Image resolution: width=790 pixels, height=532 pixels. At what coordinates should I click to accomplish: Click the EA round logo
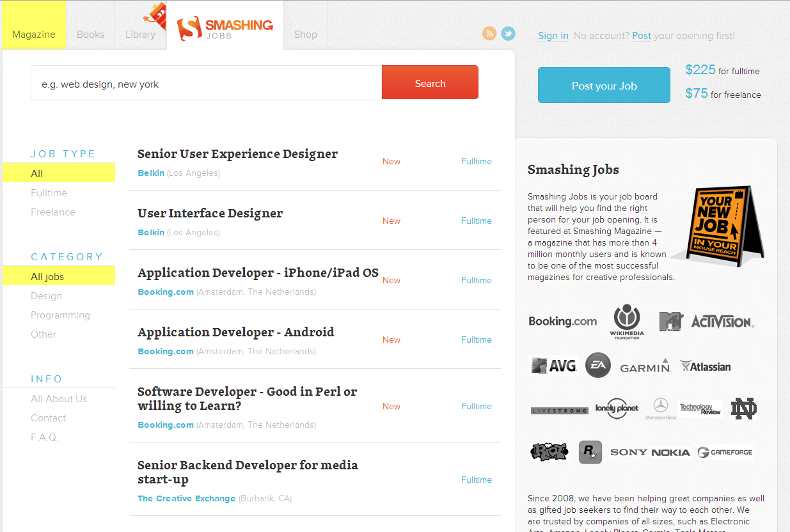(598, 365)
